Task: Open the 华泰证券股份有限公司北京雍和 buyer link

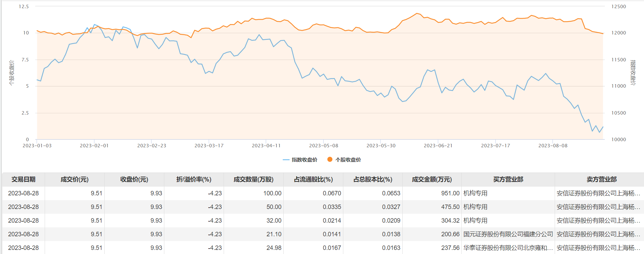Action: 508,248
